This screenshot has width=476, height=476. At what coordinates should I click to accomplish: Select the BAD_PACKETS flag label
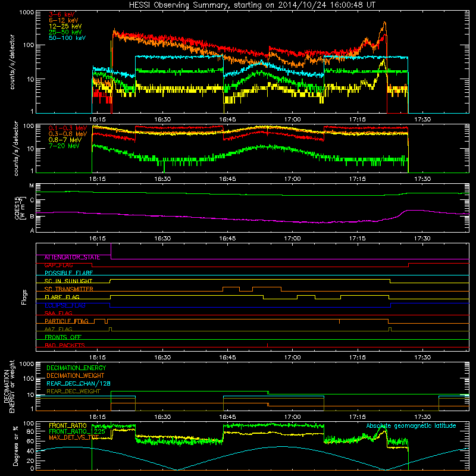point(65,345)
